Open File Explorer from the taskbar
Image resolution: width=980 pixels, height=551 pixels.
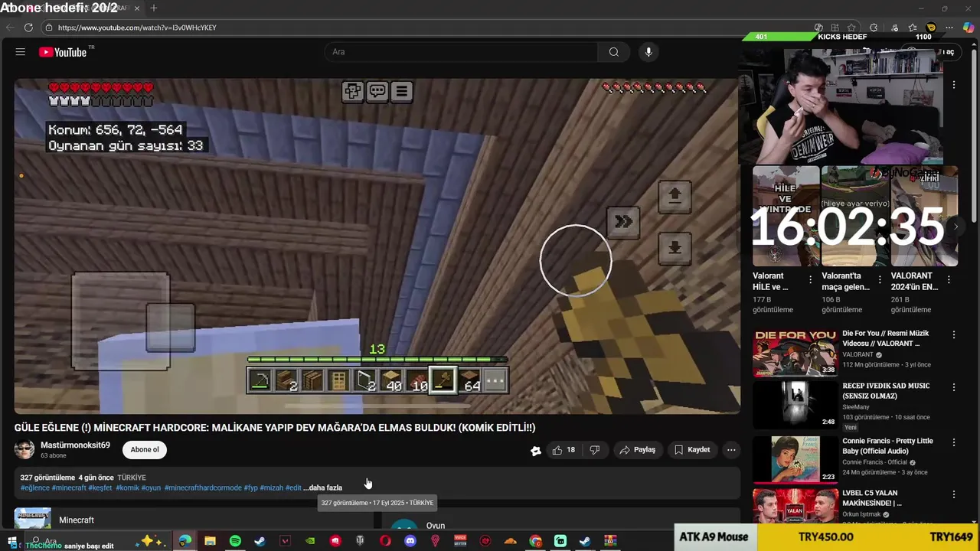point(210,541)
